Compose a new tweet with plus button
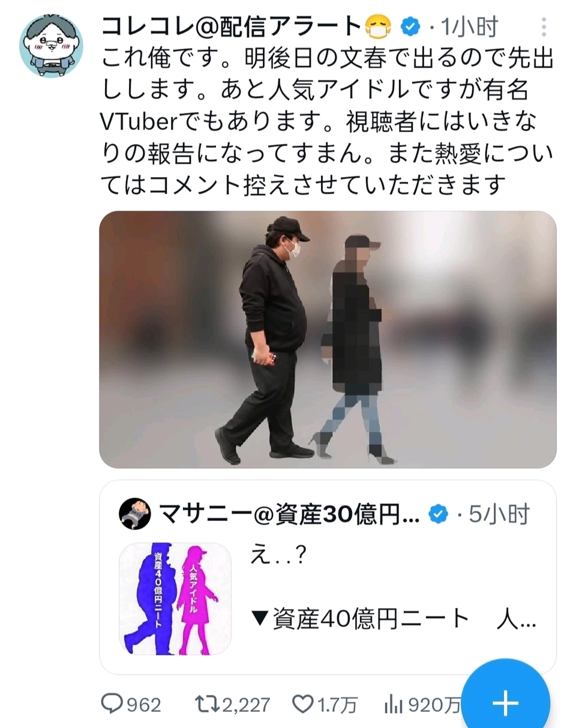 (x=506, y=701)
